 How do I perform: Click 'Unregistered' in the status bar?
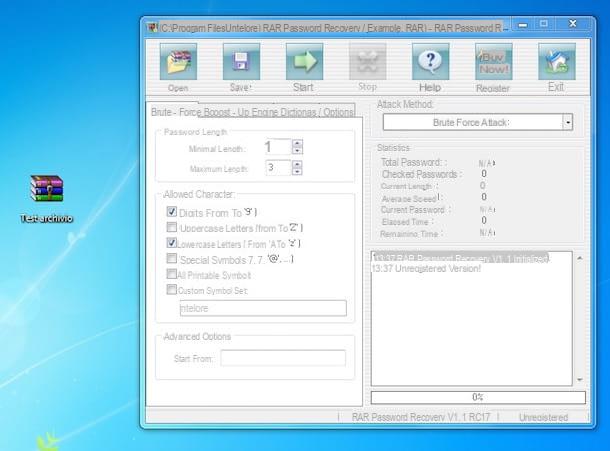pyautogui.click(x=543, y=417)
